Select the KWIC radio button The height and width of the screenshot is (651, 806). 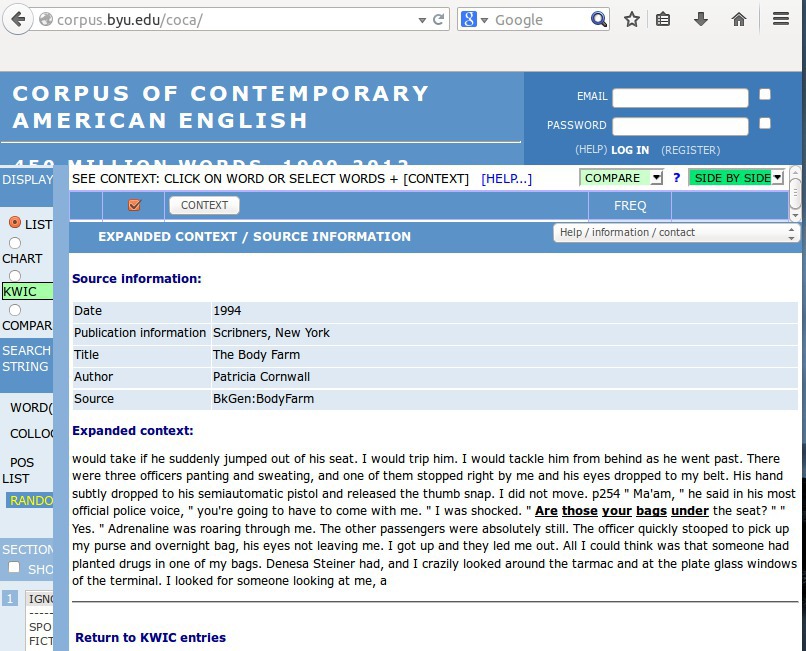pyautogui.click(x=14, y=276)
